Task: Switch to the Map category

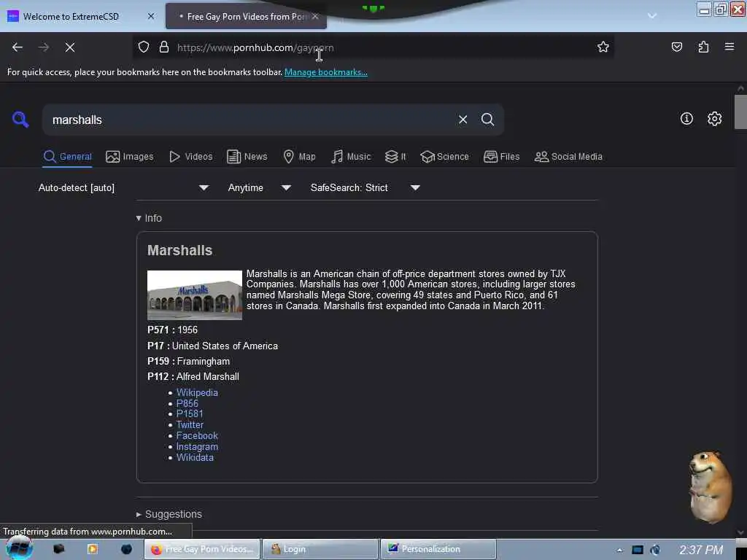Action: point(299,157)
